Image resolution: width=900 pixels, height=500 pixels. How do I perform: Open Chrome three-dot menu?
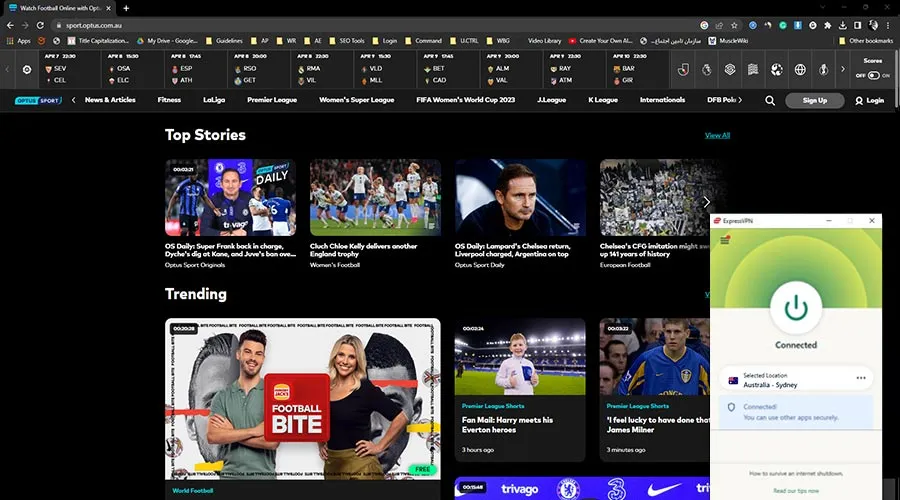click(x=889, y=25)
